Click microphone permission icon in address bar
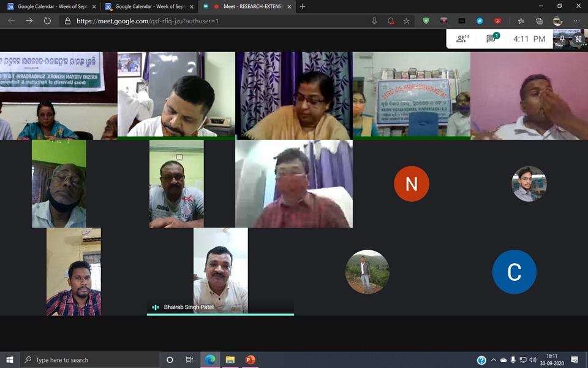 [374, 21]
